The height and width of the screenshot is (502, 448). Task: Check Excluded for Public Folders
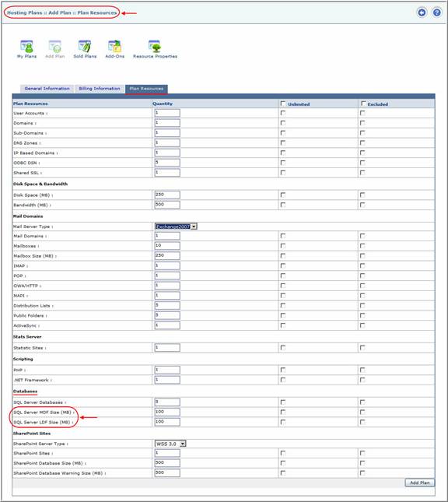(x=362, y=315)
